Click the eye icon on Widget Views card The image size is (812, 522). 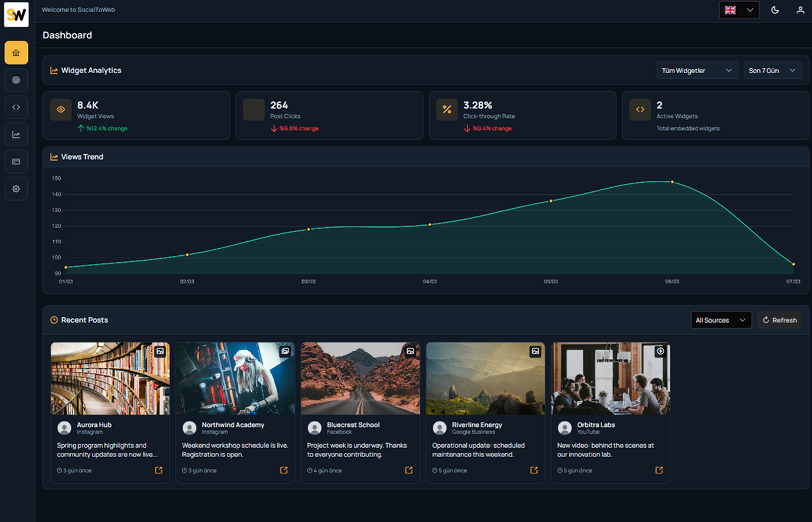click(x=61, y=110)
